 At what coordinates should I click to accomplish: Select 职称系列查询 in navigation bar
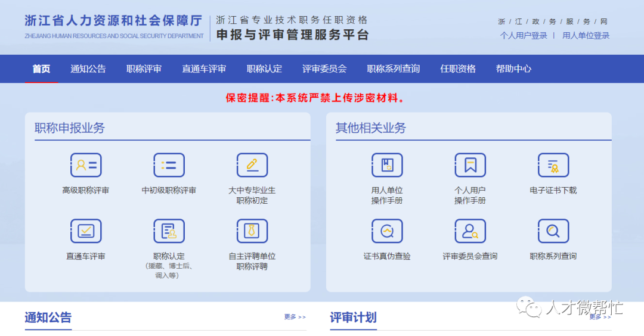click(394, 69)
